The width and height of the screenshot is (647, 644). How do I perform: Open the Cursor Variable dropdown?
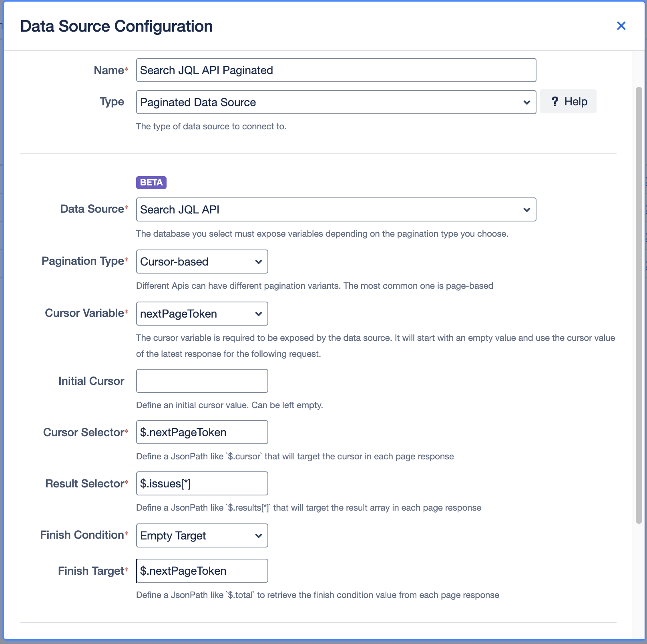pos(202,314)
